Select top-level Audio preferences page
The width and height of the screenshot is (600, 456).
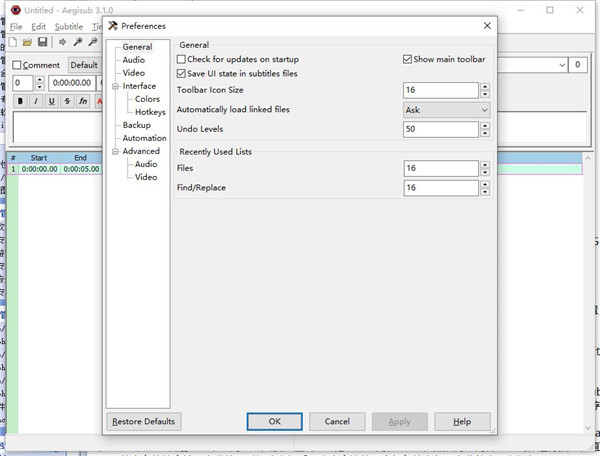[134, 60]
